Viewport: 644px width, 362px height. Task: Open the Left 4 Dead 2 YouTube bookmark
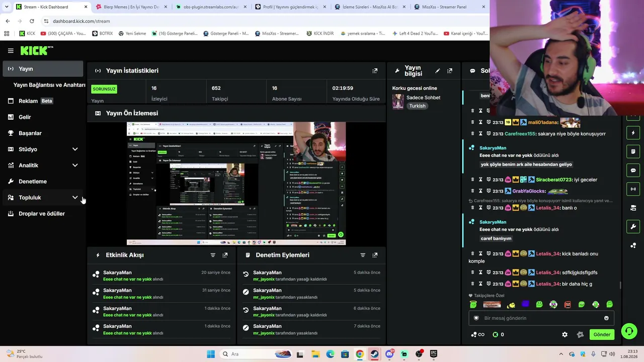click(415, 34)
